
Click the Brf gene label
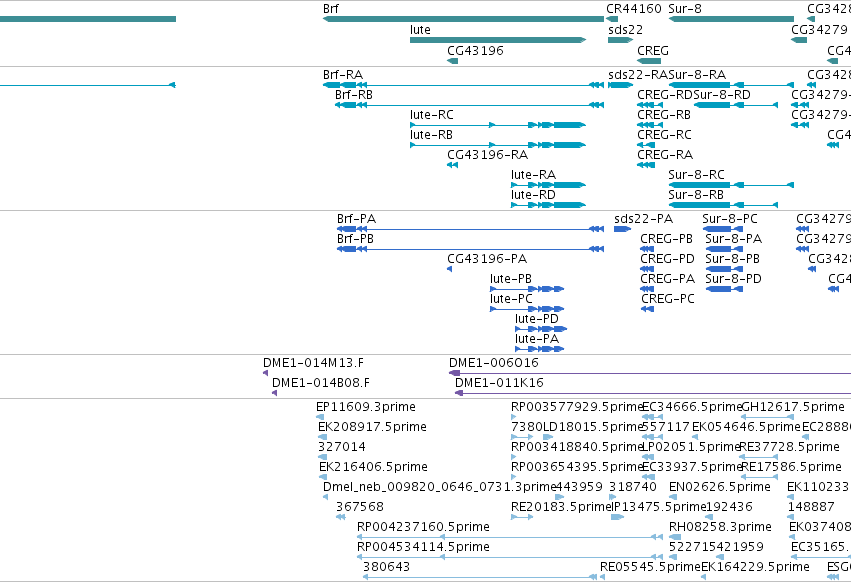coord(331,9)
